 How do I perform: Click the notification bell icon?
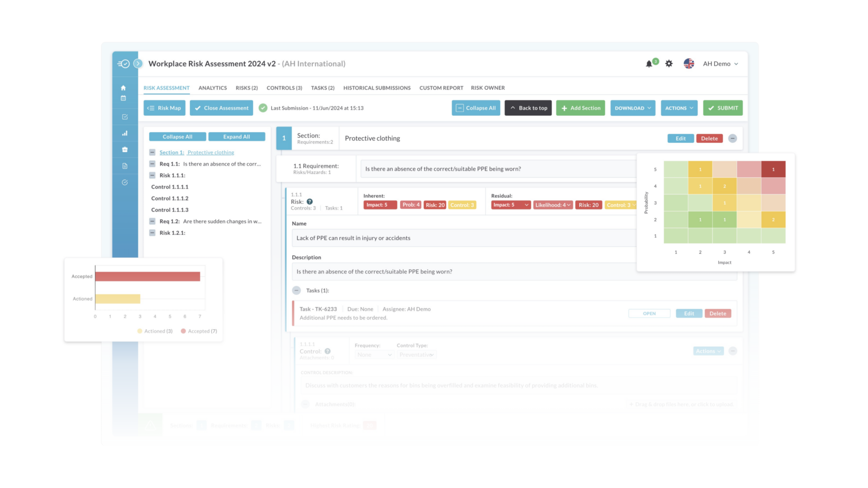coord(649,64)
